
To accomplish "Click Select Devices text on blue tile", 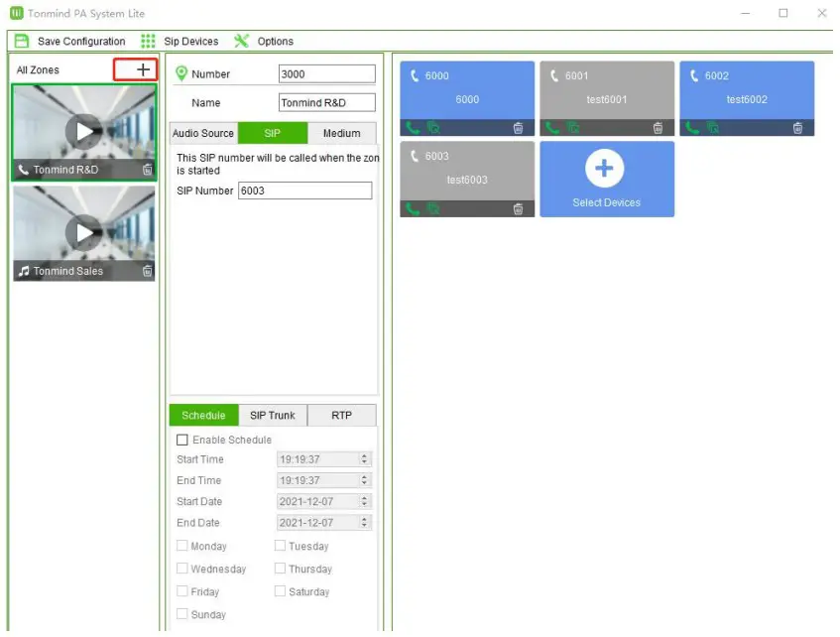I will [606, 202].
